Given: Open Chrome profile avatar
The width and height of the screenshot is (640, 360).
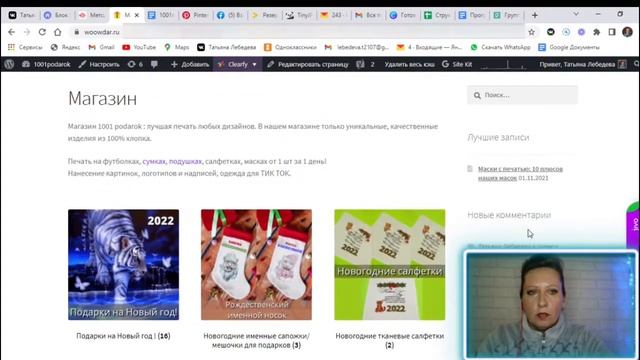Looking at the screenshot, I should click(627, 32).
